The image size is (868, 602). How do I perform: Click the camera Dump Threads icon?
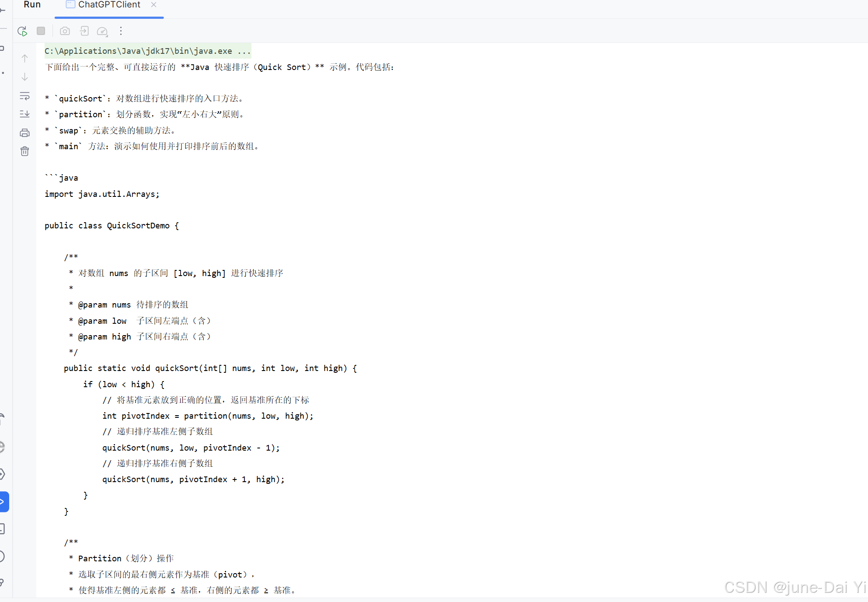click(65, 31)
